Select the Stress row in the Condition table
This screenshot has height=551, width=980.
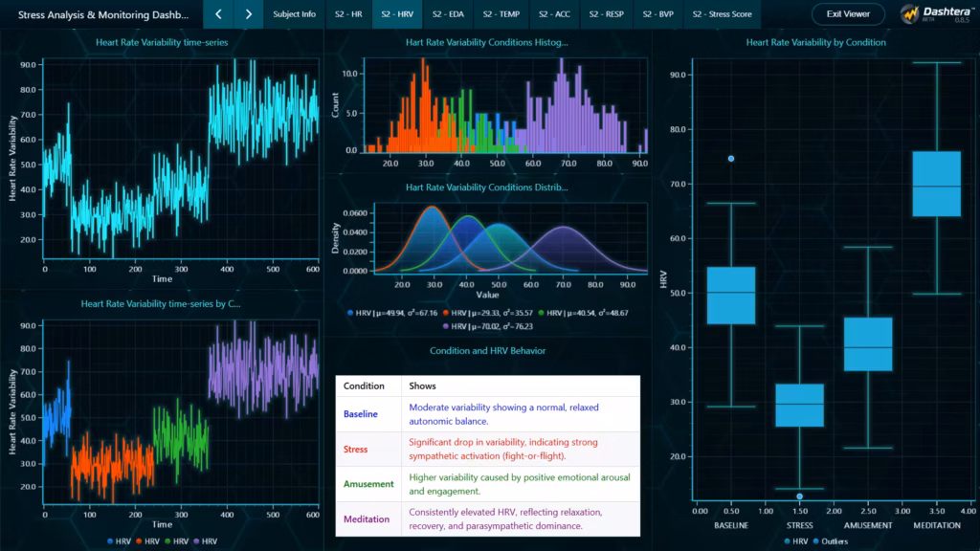coord(354,450)
